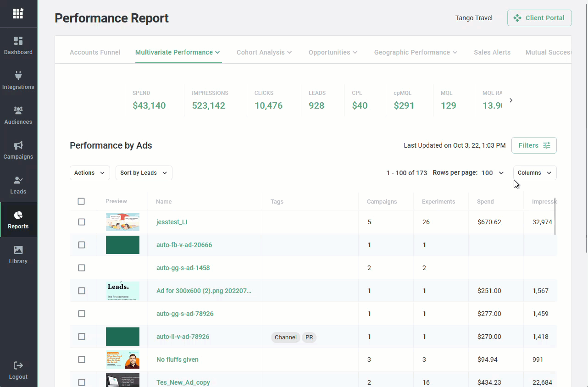Screen dimensions: 588x387
Task: Open Integrations plug icon
Action: 18,76
